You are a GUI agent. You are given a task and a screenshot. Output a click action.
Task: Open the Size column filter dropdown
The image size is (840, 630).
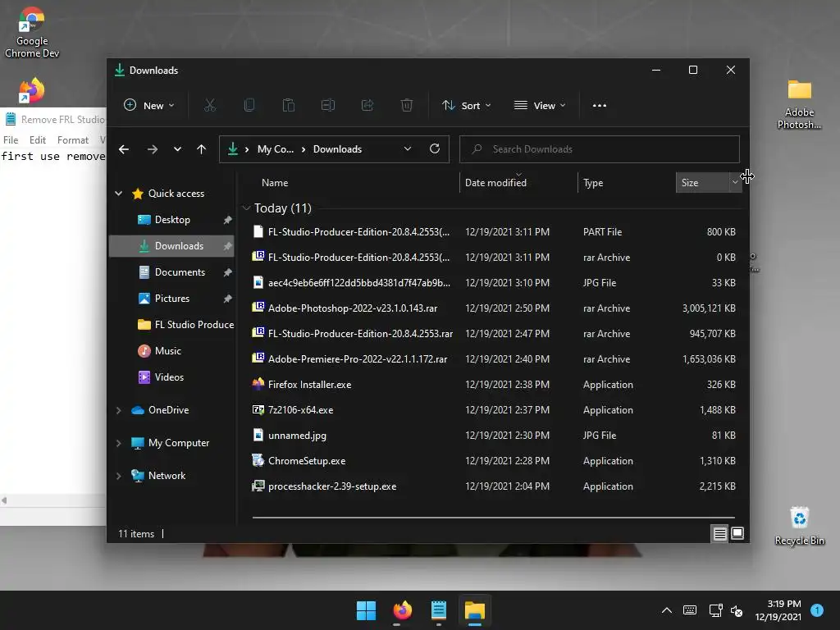click(735, 183)
